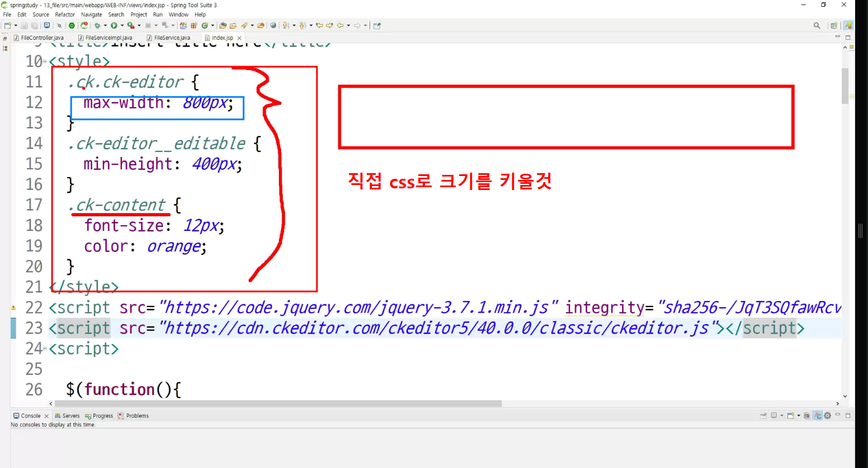Click the Save toolbar icon
Screen dimensions: 868x468
24,25
